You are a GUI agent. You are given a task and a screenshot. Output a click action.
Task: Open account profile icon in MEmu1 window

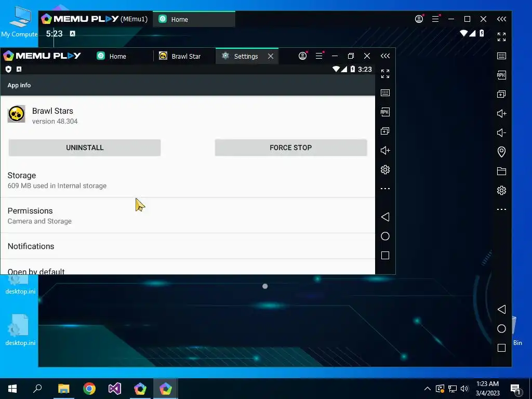click(419, 19)
